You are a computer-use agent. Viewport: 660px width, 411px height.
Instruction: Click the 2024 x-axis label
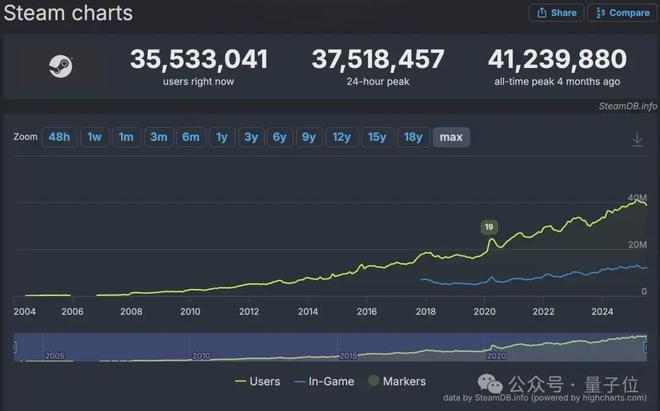(x=602, y=312)
